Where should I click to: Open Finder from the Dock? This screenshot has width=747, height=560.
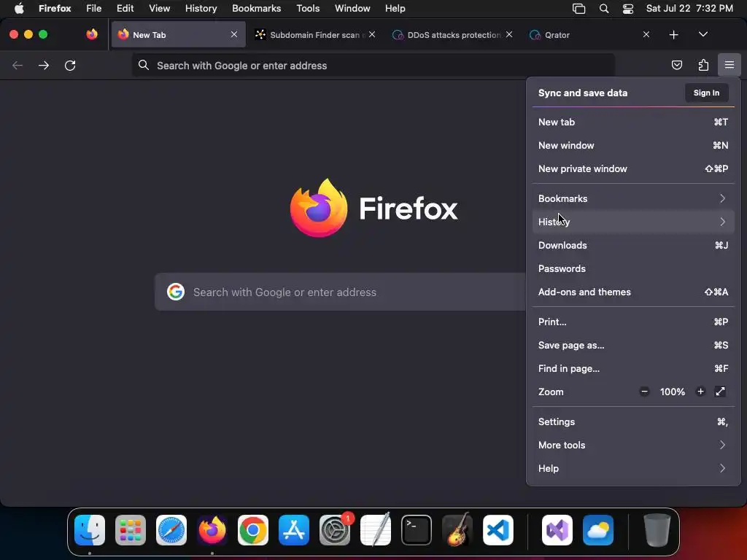coord(90,530)
